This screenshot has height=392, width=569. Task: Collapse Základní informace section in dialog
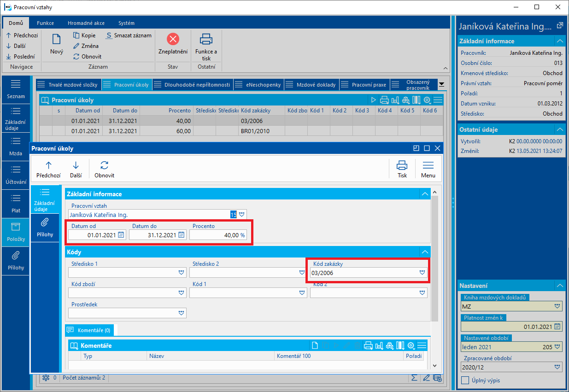click(x=425, y=194)
